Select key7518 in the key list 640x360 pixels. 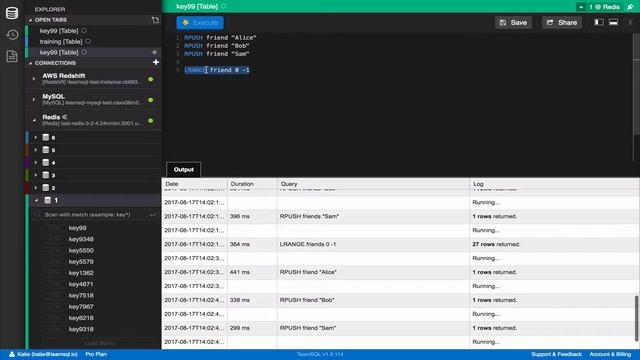point(81,295)
